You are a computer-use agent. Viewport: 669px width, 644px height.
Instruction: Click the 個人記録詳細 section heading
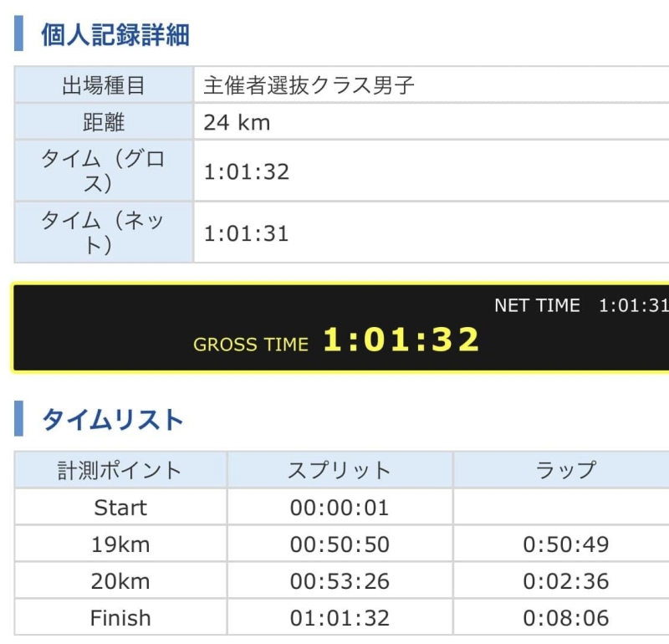tap(115, 34)
